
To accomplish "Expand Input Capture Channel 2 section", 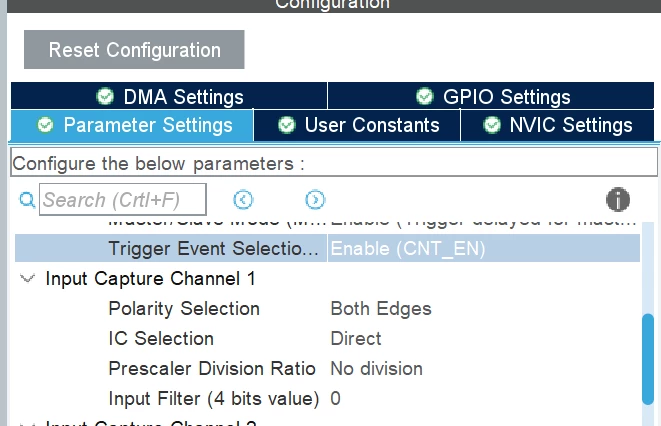I will (x=28, y=423).
